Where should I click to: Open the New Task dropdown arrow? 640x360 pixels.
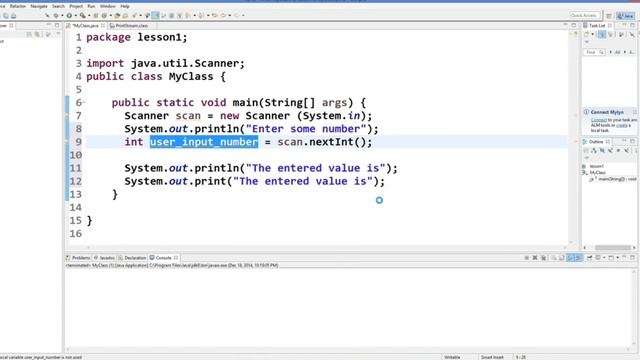click(593, 34)
